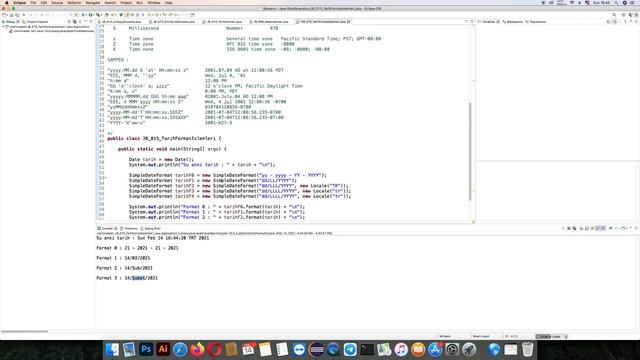Click the Save toolbar icon
This screenshot has height=360, width=640.
[x=11, y=15]
